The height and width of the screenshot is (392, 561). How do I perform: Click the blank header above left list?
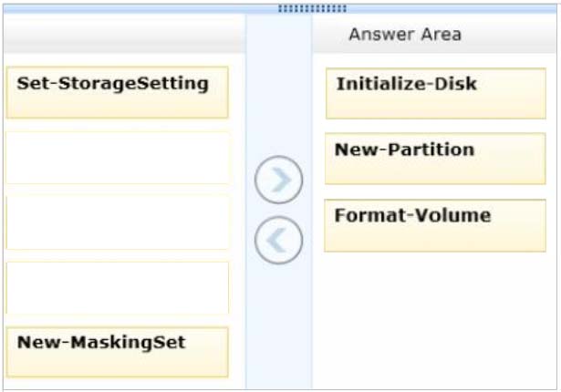pyautogui.click(x=124, y=35)
